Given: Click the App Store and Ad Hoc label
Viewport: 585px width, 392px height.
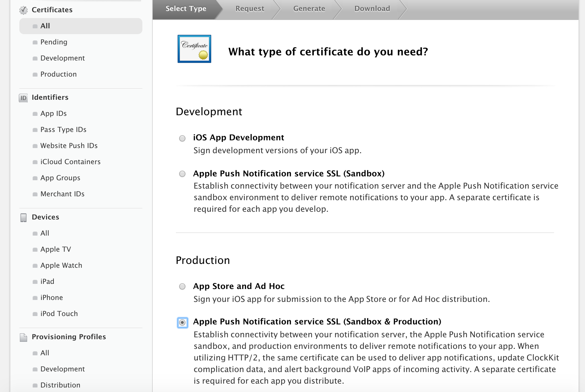Looking at the screenshot, I should (239, 286).
